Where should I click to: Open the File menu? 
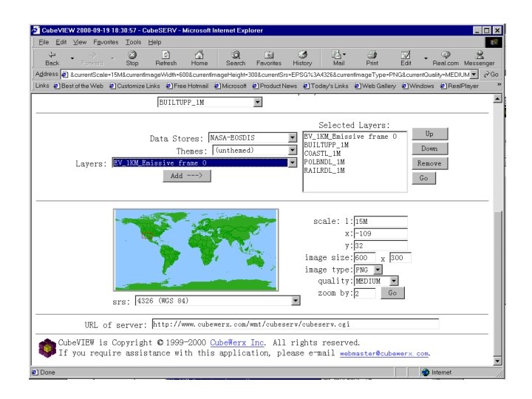point(44,42)
